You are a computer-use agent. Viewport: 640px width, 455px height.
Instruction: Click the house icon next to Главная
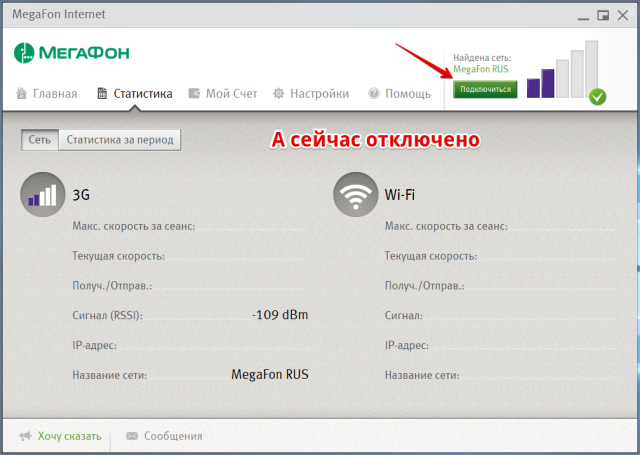(21, 93)
